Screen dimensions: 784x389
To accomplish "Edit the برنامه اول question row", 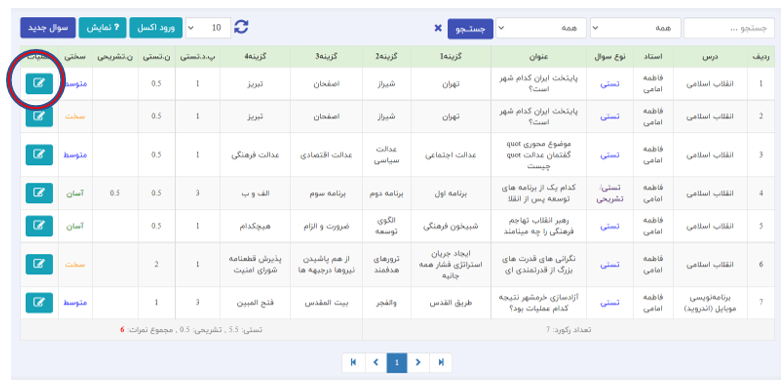I will pyautogui.click(x=39, y=192).
